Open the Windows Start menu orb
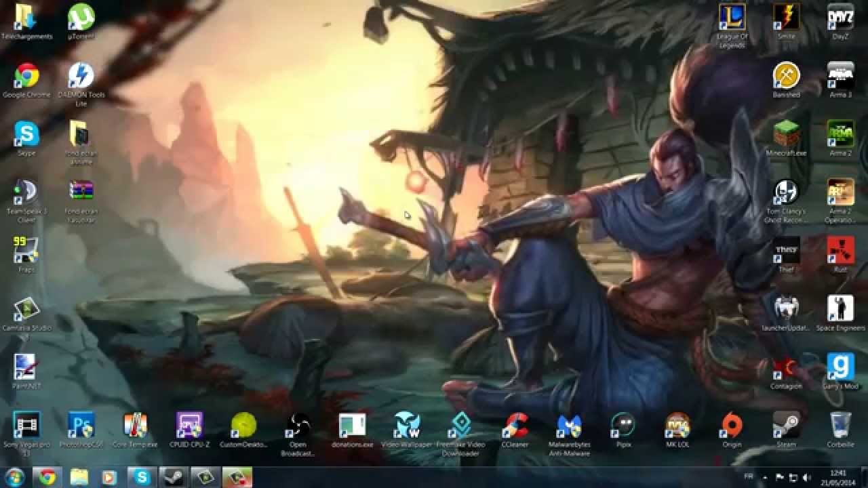The width and height of the screenshot is (868, 488). pos(14,477)
